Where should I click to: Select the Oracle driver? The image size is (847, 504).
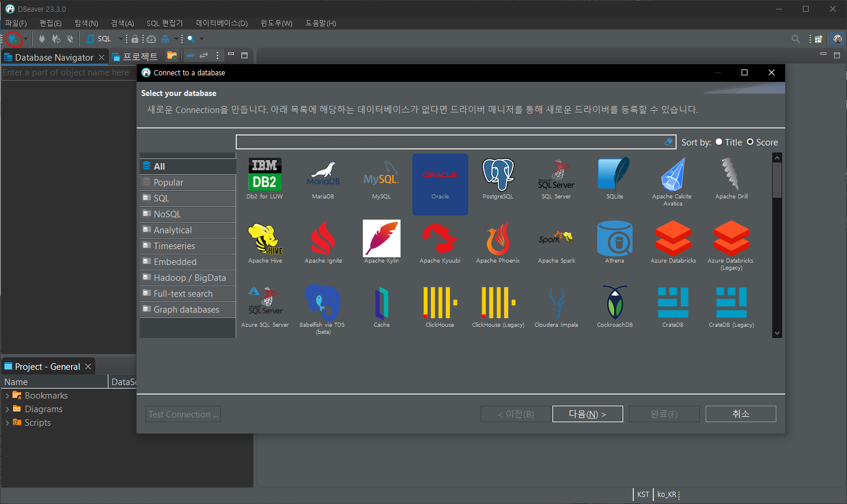click(440, 184)
